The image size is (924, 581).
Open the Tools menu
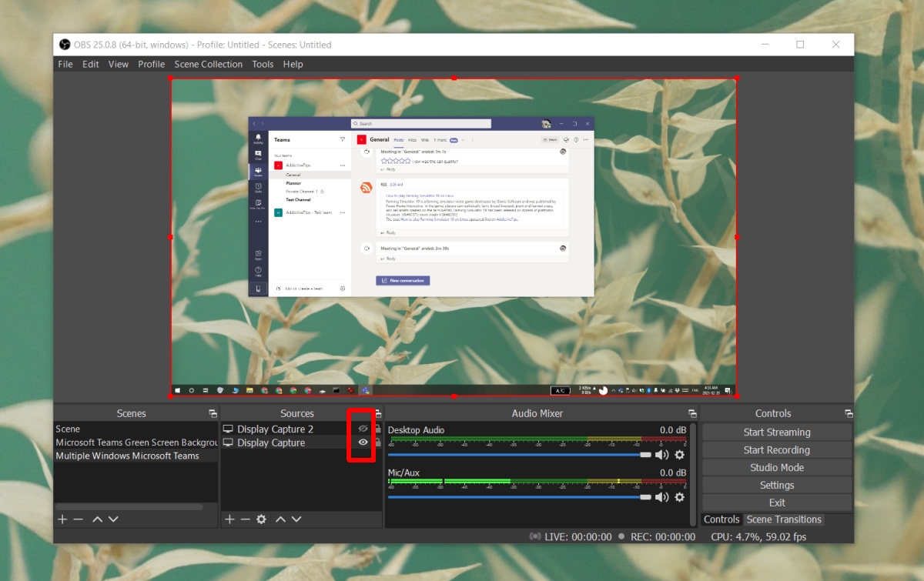pos(263,64)
